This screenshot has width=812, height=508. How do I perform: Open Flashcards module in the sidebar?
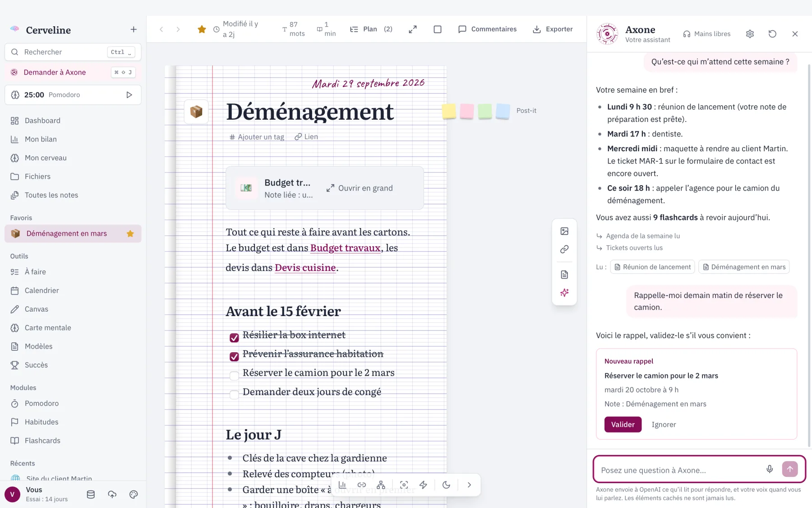[73, 441]
